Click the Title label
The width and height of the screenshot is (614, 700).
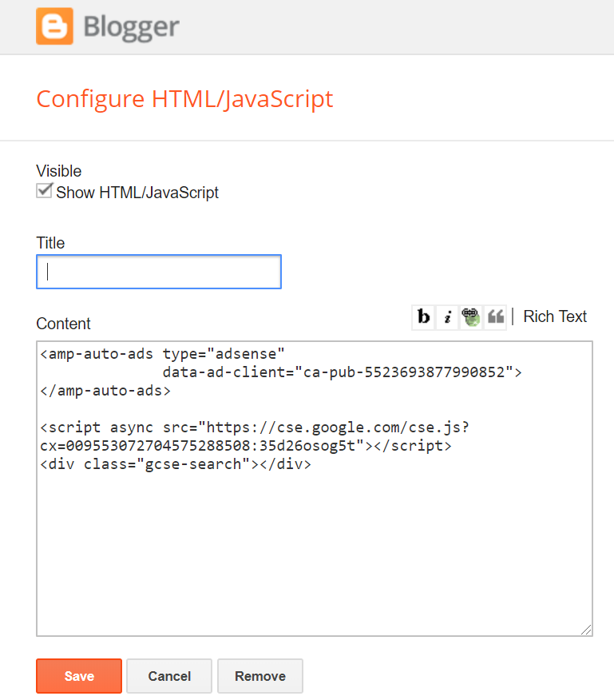(50, 243)
